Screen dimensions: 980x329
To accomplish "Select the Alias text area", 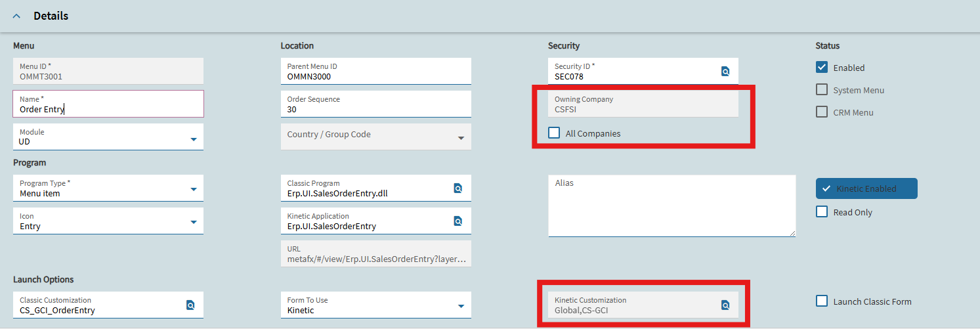I will [x=671, y=206].
